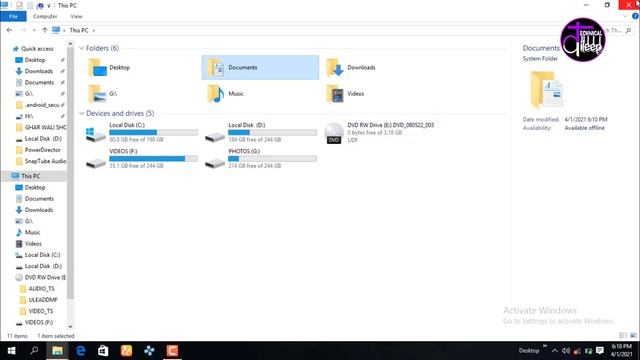
Task: Expand the ribbon chevron
Action: [625, 16]
